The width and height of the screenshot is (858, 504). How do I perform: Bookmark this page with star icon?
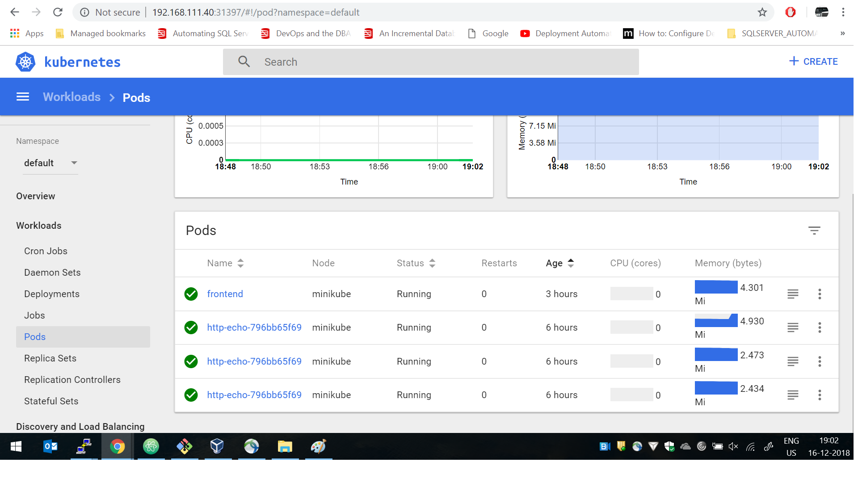762,13
